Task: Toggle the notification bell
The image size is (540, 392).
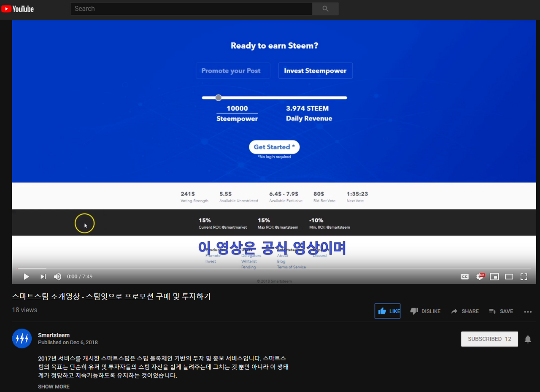Action: [528, 339]
